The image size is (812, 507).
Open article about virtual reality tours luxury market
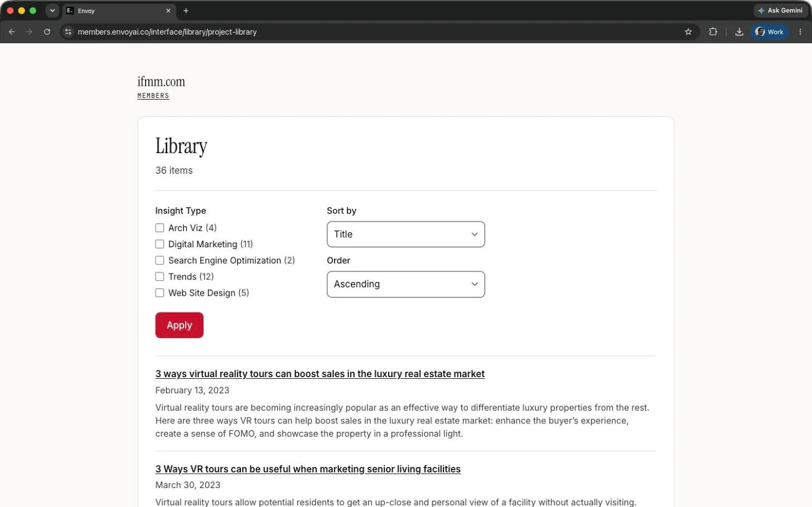click(x=320, y=374)
